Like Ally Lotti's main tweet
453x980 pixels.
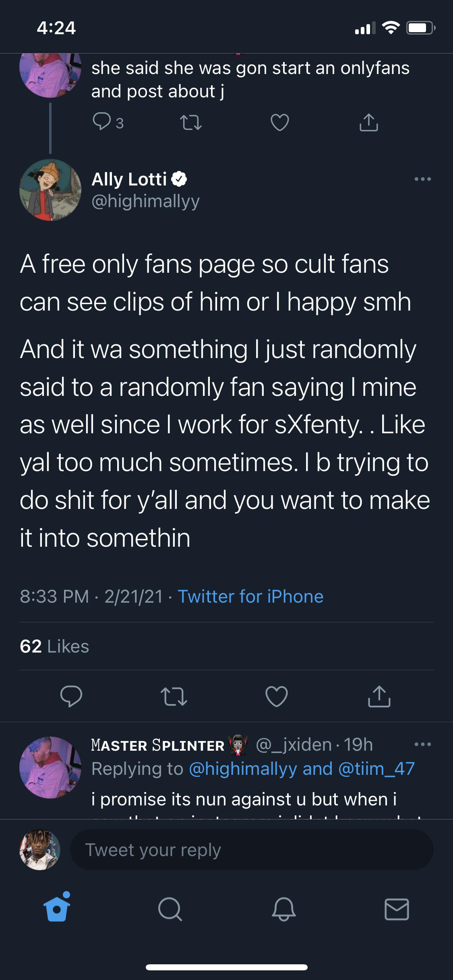click(x=277, y=696)
